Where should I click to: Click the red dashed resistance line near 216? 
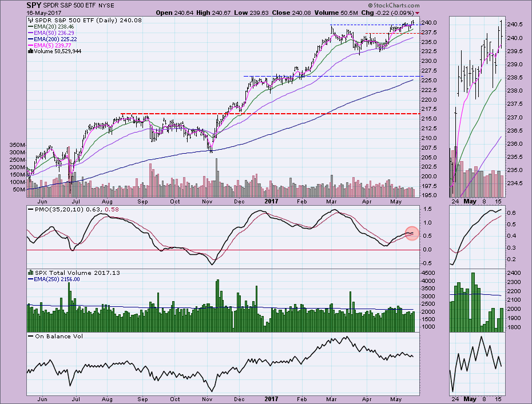tap(271, 114)
